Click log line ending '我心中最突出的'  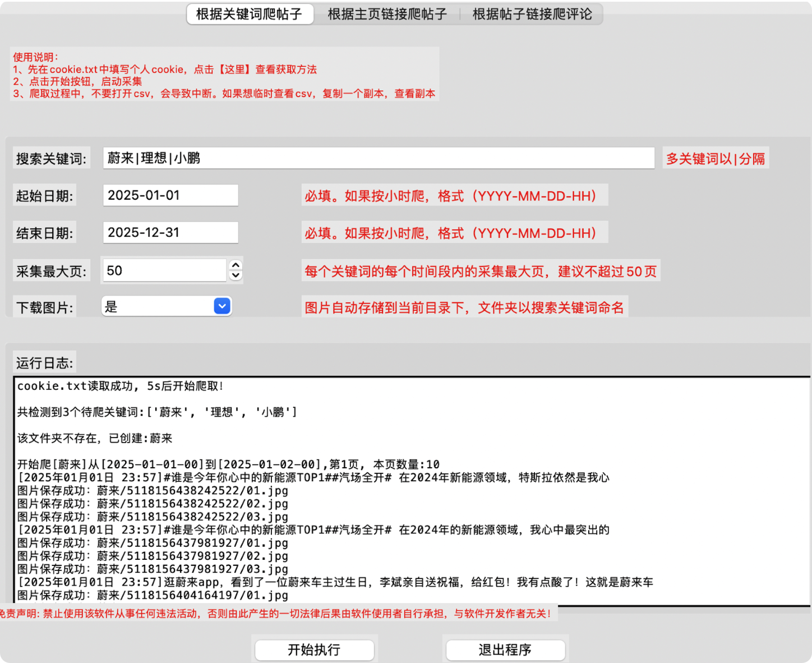click(313, 530)
